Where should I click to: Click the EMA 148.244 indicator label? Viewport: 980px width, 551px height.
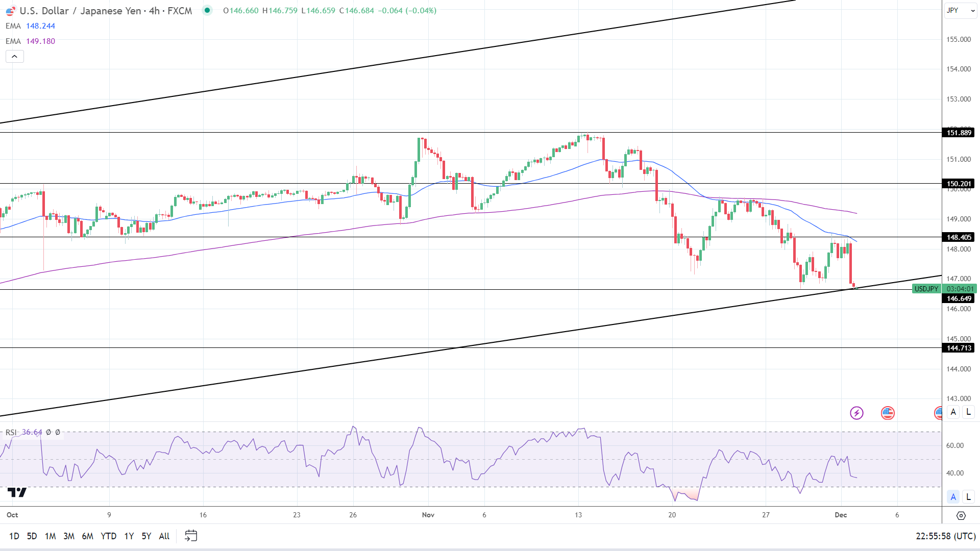click(x=30, y=26)
